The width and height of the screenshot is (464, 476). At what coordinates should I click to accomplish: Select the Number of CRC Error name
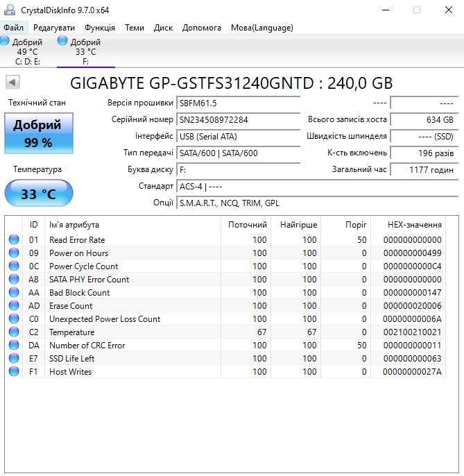87,346
